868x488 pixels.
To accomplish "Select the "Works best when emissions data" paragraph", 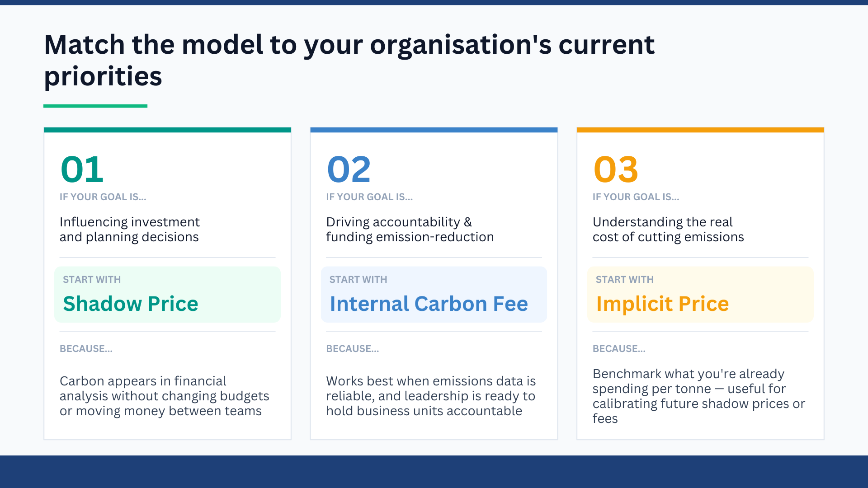I will click(x=430, y=396).
